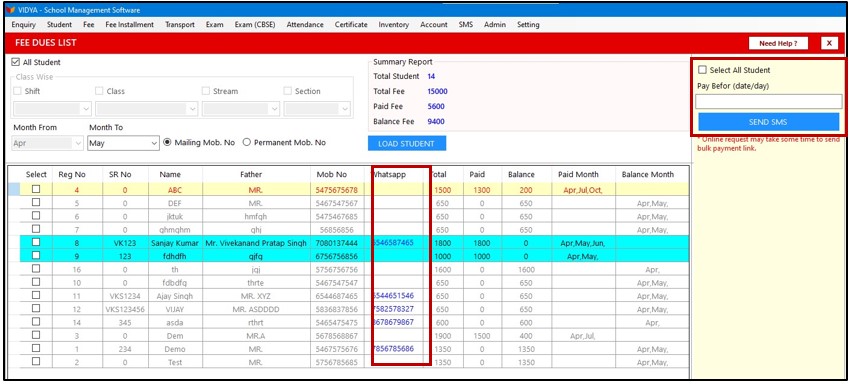Click the VIDYA app logo icon
The height and width of the screenshot is (384, 851).
tap(11, 10)
